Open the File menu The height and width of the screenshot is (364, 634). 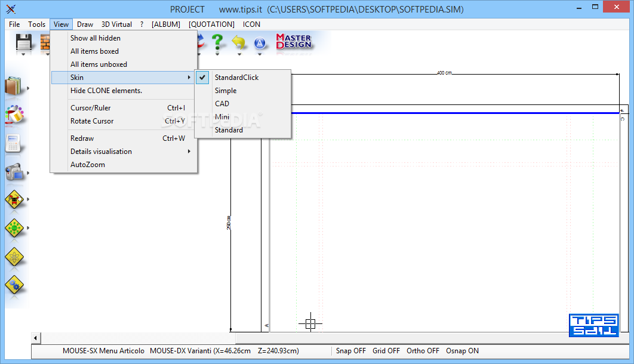point(14,24)
